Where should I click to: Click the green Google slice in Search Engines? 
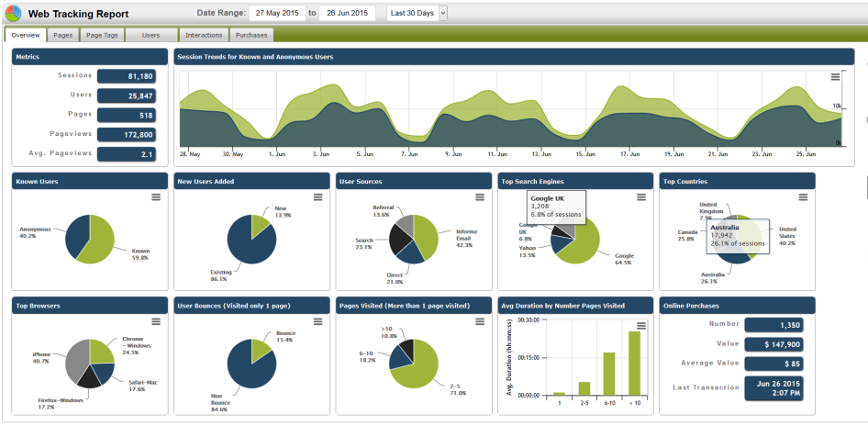[x=583, y=243]
